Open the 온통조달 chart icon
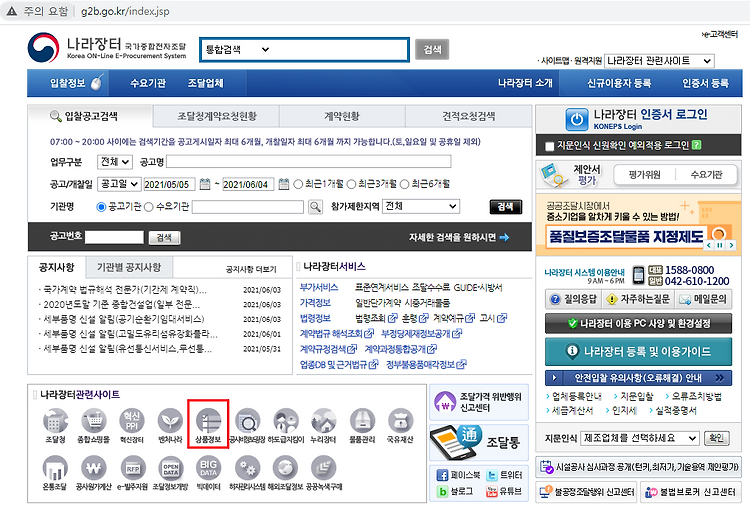 [x=55, y=468]
